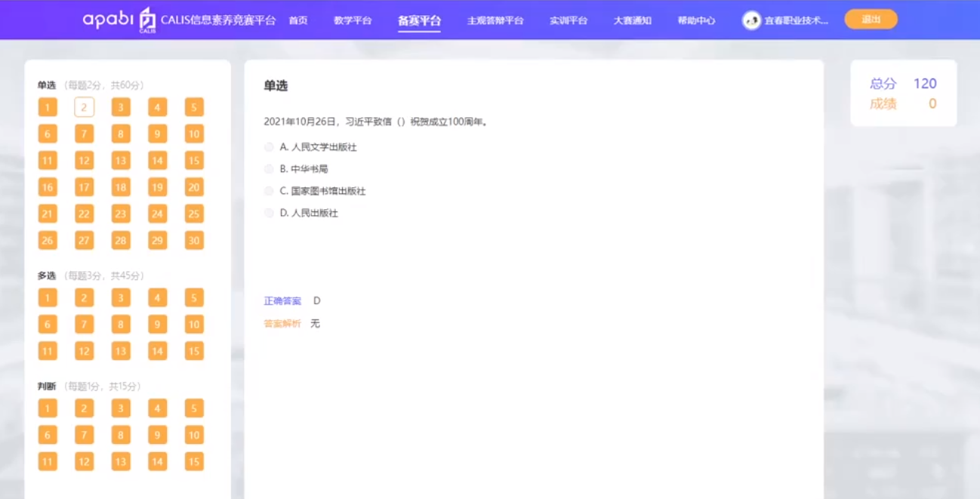Screen dimensions: 980x499
Task: Open 大赛通知 in the top navigation
Action: coord(633,20)
